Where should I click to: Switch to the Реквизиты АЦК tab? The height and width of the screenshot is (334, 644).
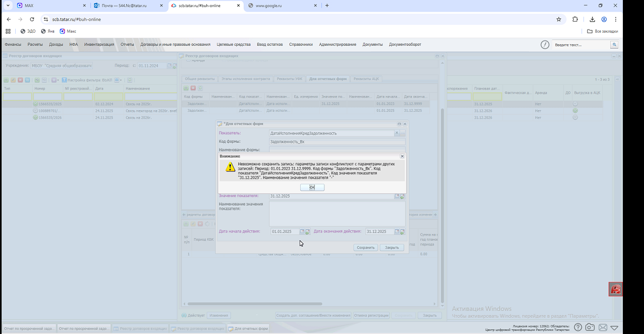click(x=366, y=78)
